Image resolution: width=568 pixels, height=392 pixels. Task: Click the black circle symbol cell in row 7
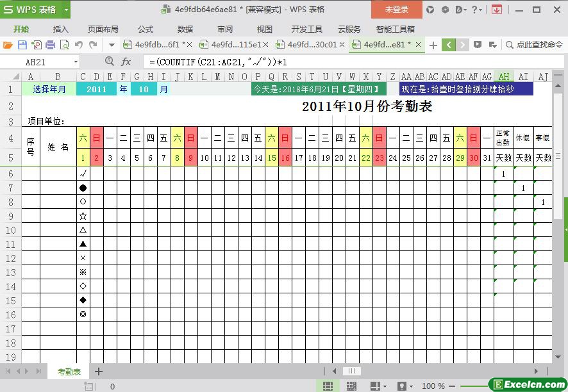tap(83, 188)
